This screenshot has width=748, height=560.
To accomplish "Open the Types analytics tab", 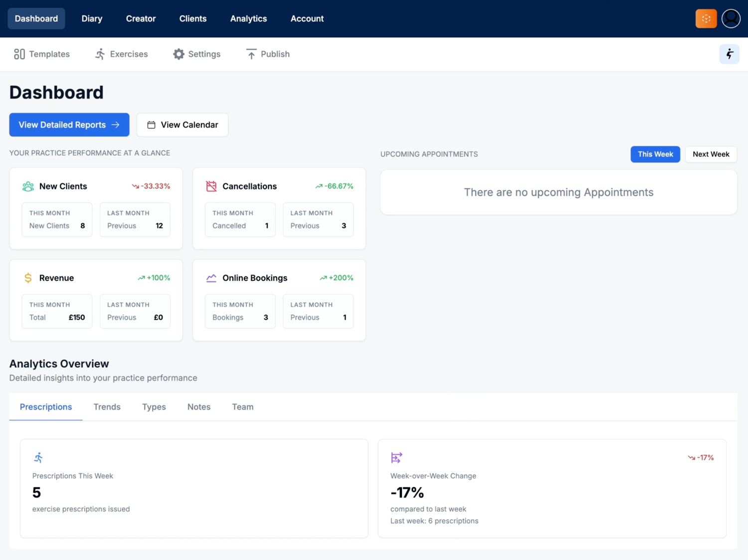I will (154, 407).
